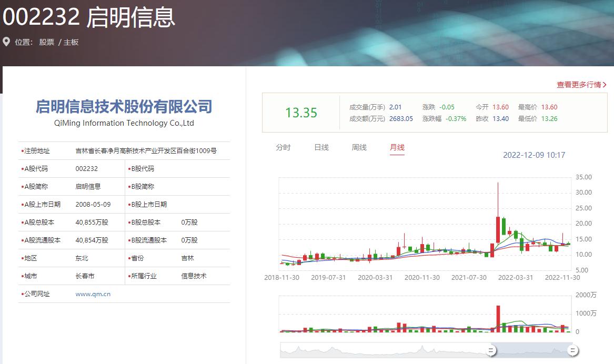This screenshot has width=614, height=364.
Task: Open the 日线 view
Action: (321, 148)
